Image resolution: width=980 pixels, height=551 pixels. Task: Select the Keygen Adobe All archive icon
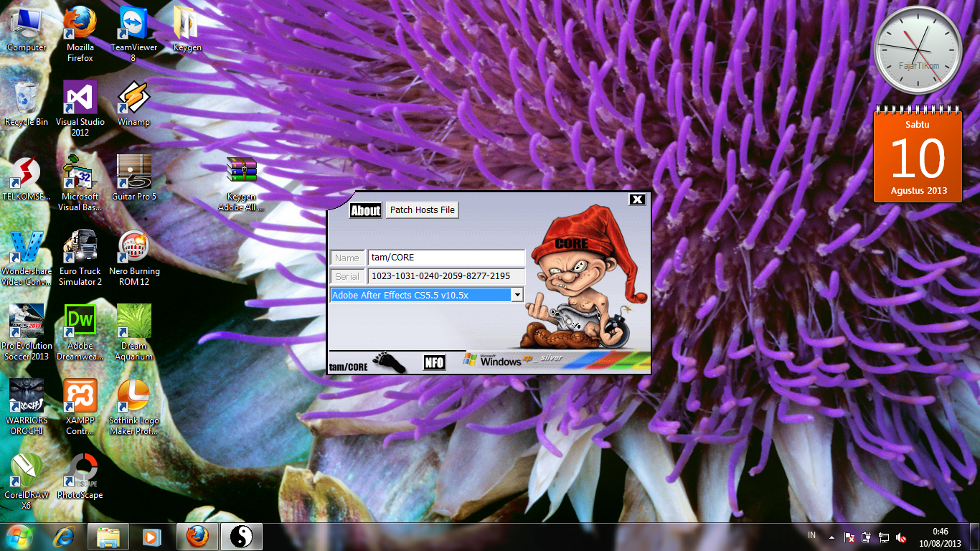(x=241, y=184)
